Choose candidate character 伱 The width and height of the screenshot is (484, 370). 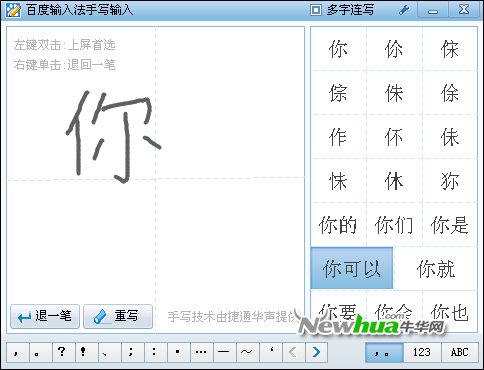394,49
